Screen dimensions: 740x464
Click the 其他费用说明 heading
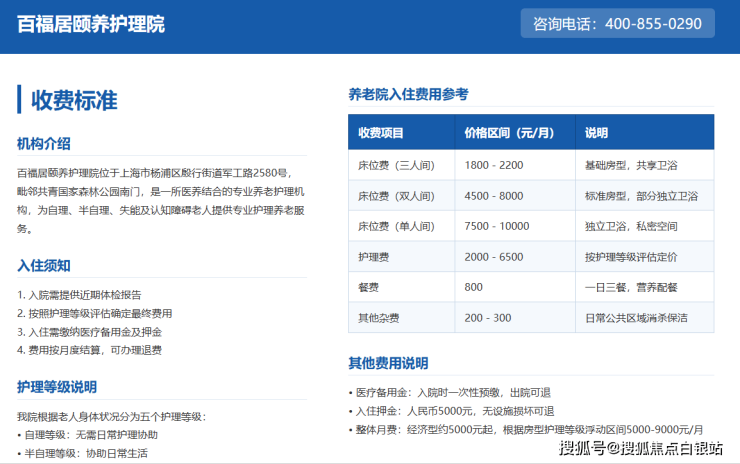388,363
